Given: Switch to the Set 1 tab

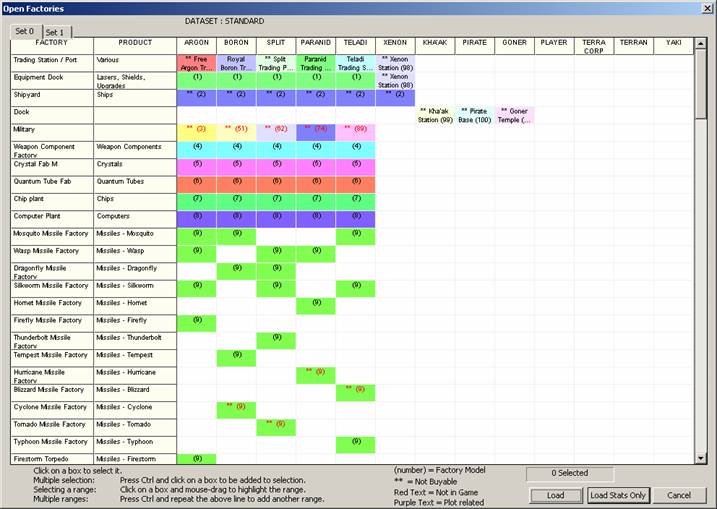Looking at the screenshot, I should click(x=54, y=32).
